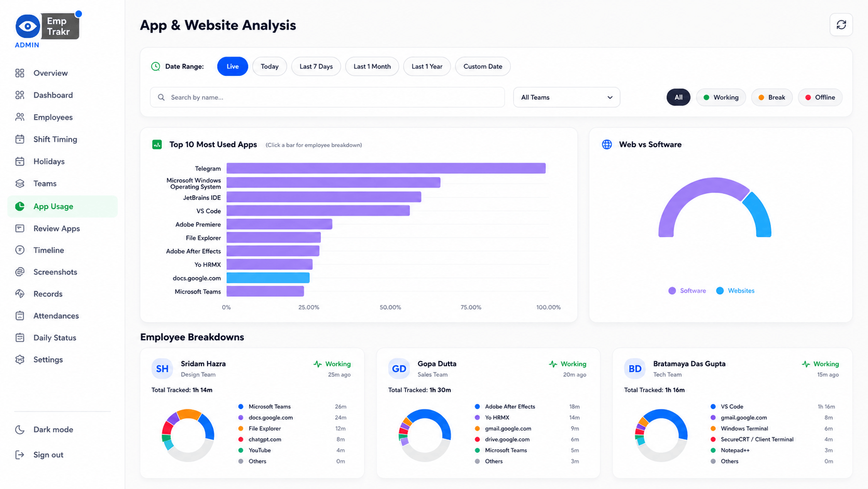
Task: Click the Dashboard icon in sidebar
Action: click(x=20, y=95)
